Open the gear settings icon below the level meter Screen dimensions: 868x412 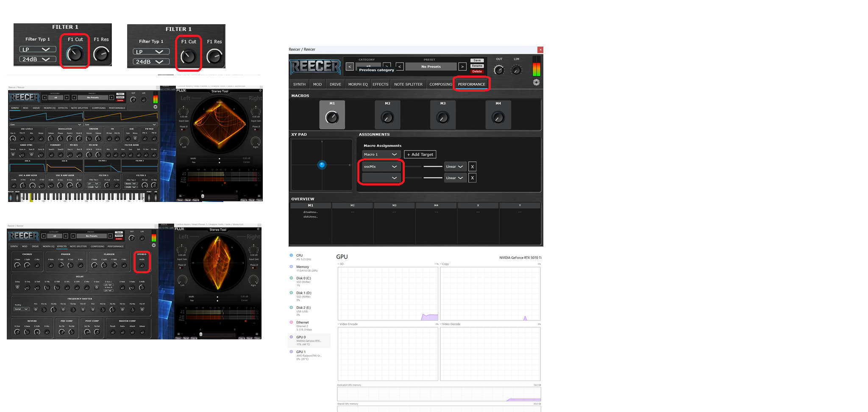(536, 82)
